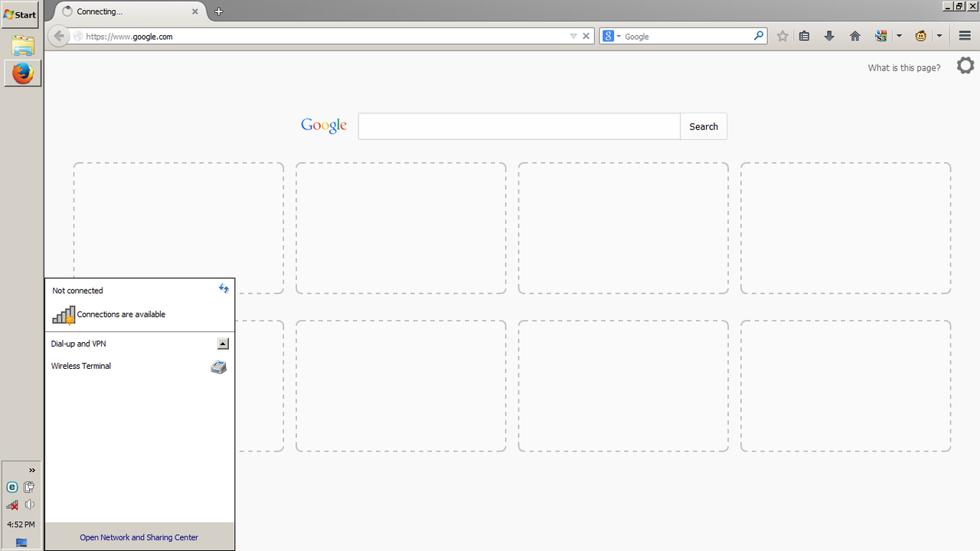
Task: Click the site identity globe icon
Action: pos(78,36)
